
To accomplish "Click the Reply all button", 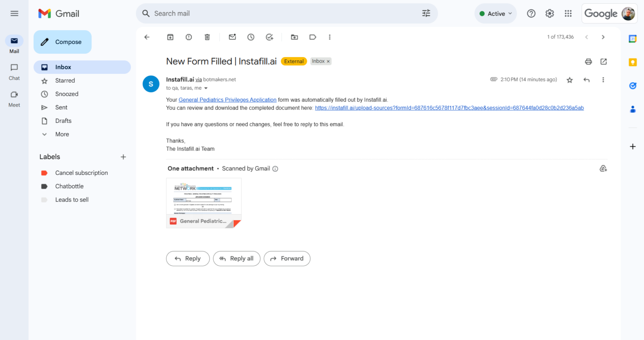I will pyautogui.click(x=236, y=259).
